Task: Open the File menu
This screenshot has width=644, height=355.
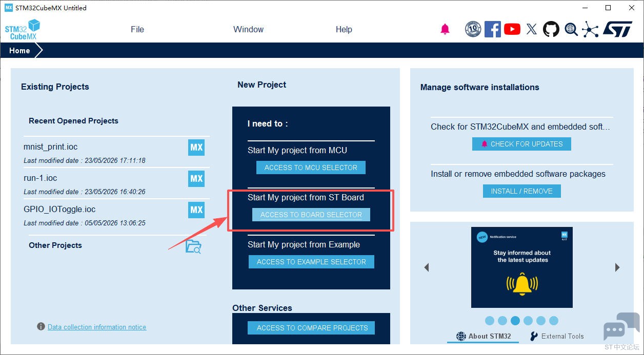Action: (x=137, y=29)
